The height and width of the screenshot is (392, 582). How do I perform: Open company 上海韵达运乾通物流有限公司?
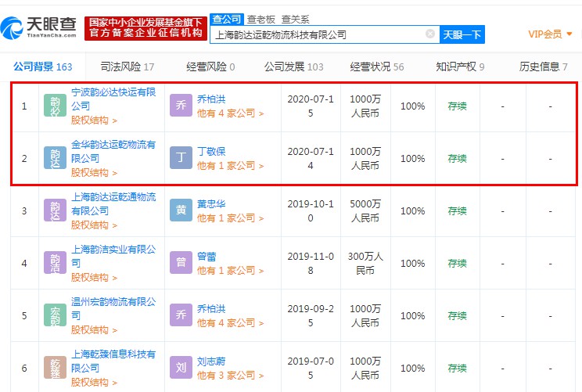pyautogui.click(x=113, y=203)
